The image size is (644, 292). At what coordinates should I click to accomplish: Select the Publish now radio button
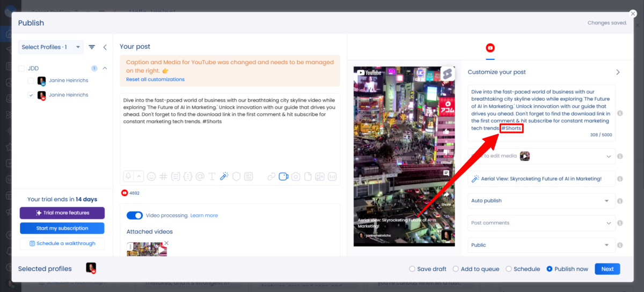point(550,269)
